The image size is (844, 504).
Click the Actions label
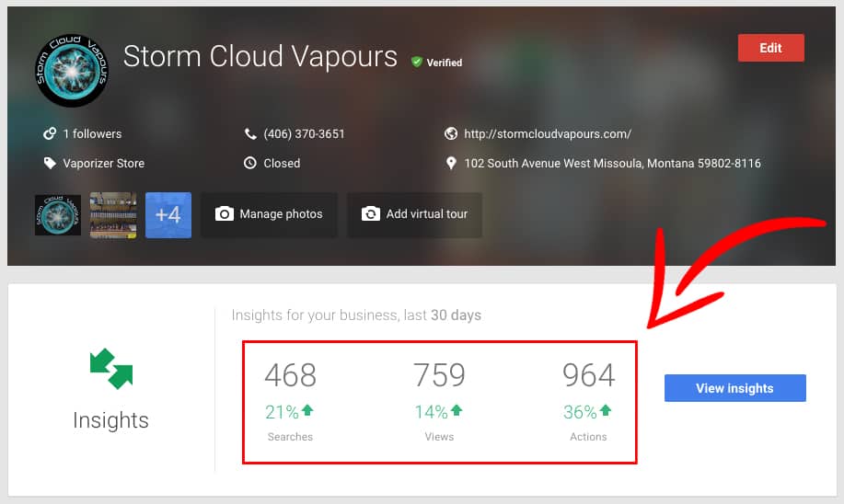(588, 437)
